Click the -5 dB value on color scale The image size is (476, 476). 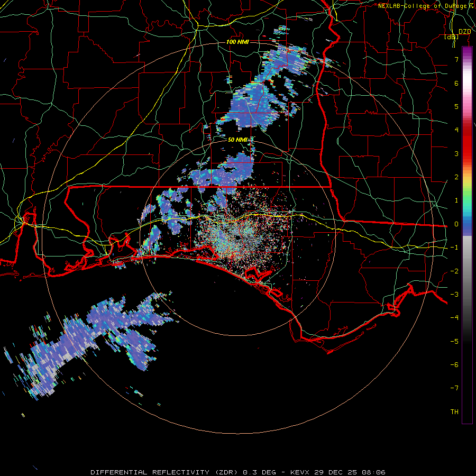pos(454,342)
